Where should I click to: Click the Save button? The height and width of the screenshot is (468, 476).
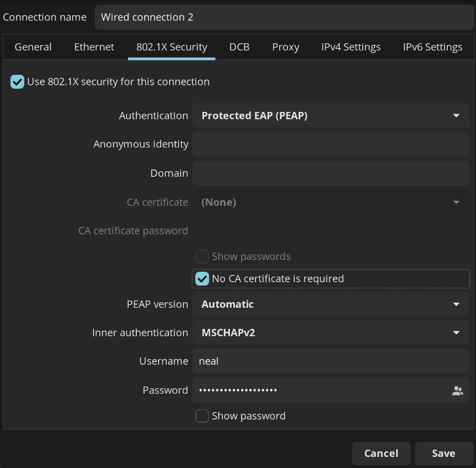point(443,453)
